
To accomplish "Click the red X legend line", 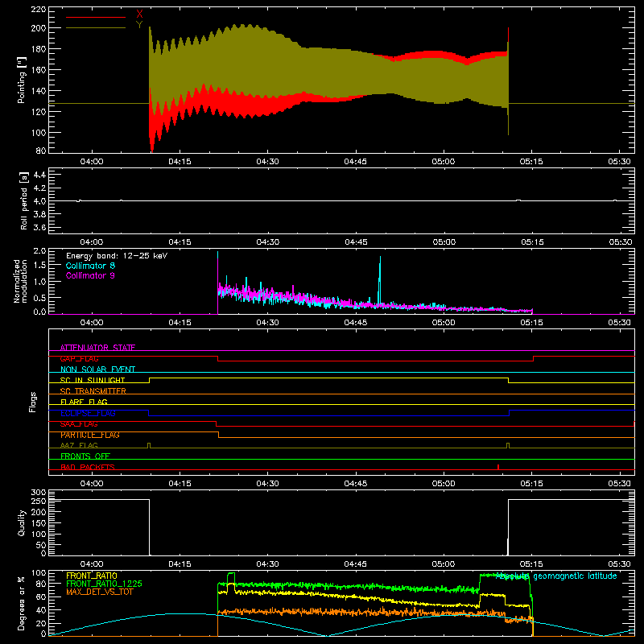I will [x=96, y=17].
